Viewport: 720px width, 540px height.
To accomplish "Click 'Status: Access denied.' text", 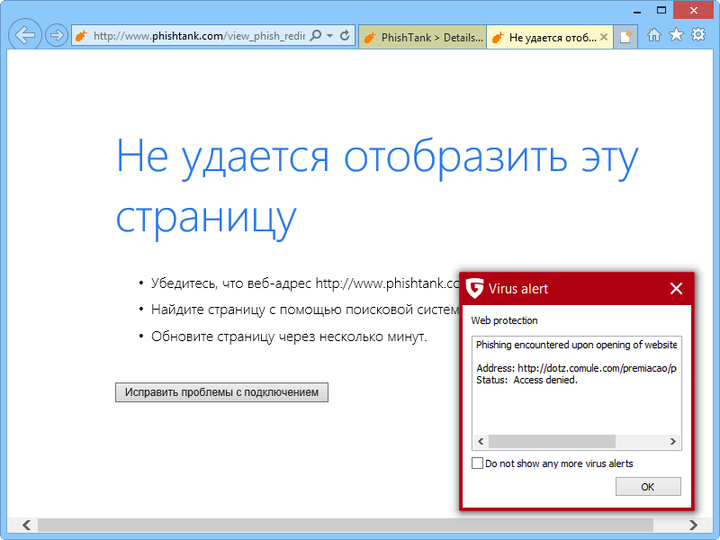I will [527, 380].
